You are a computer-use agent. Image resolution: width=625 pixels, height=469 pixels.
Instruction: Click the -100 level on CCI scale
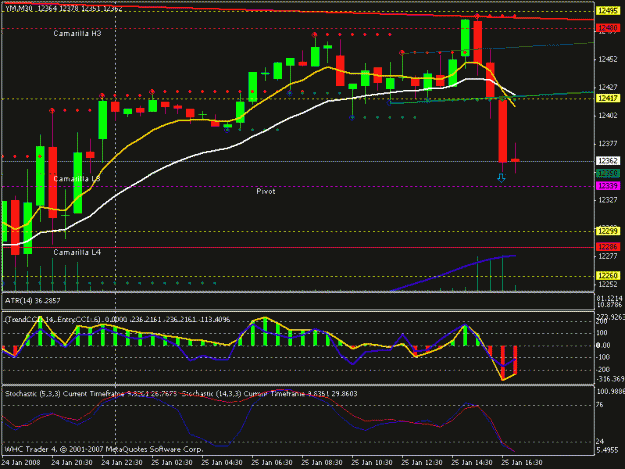pos(603,357)
